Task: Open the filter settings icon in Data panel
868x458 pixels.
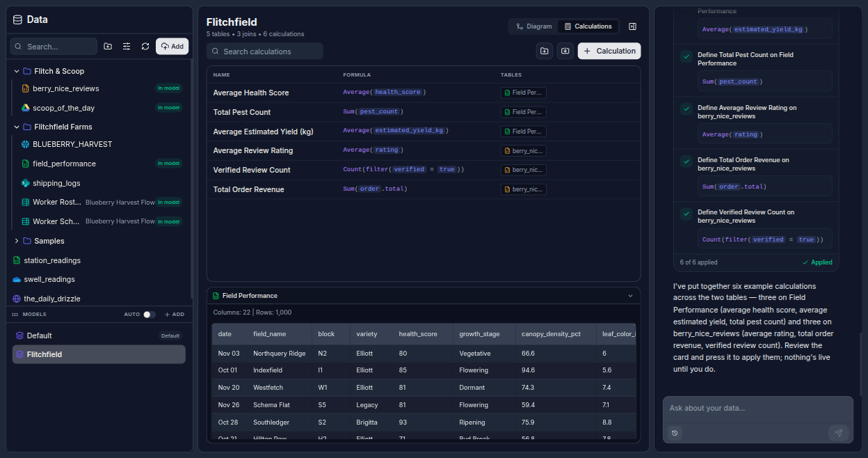Action: click(127, 47)
